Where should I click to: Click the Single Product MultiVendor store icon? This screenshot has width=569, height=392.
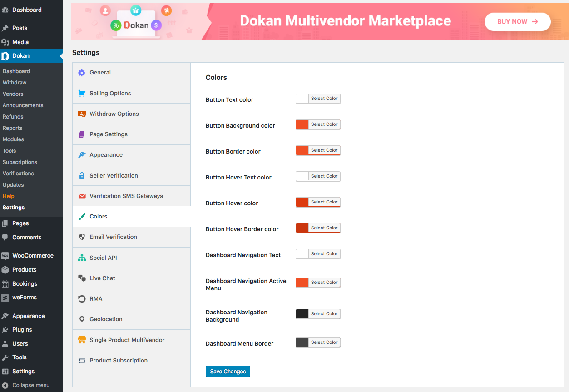tap(82, 340)
